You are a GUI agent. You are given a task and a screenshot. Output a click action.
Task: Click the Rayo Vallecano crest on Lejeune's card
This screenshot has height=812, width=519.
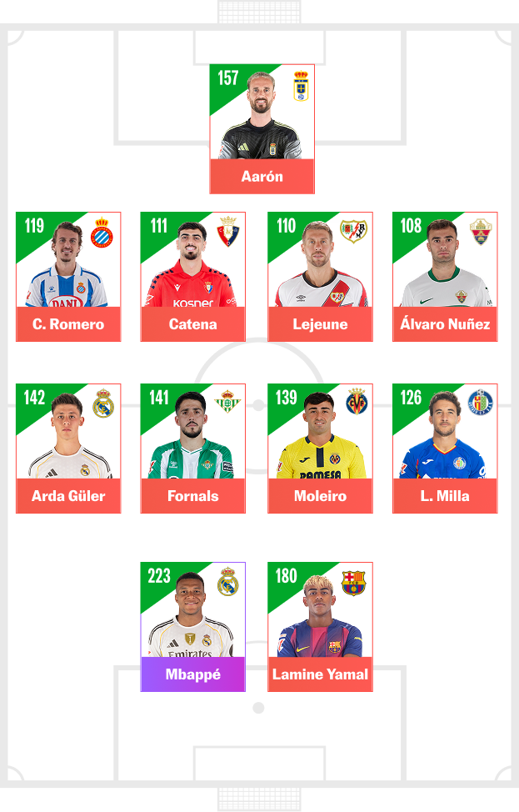pyautogui.click(x=353, y=232)
